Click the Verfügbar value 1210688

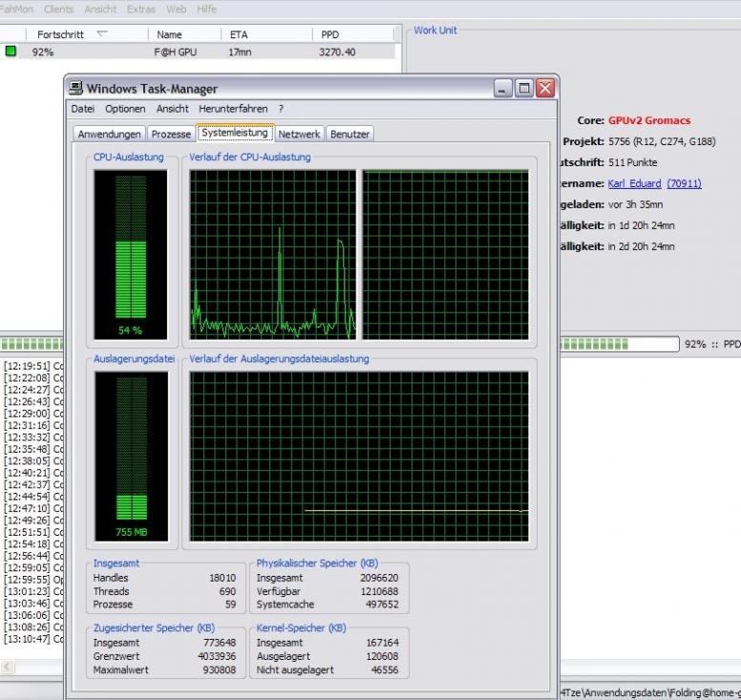click(x=379, y=591)
